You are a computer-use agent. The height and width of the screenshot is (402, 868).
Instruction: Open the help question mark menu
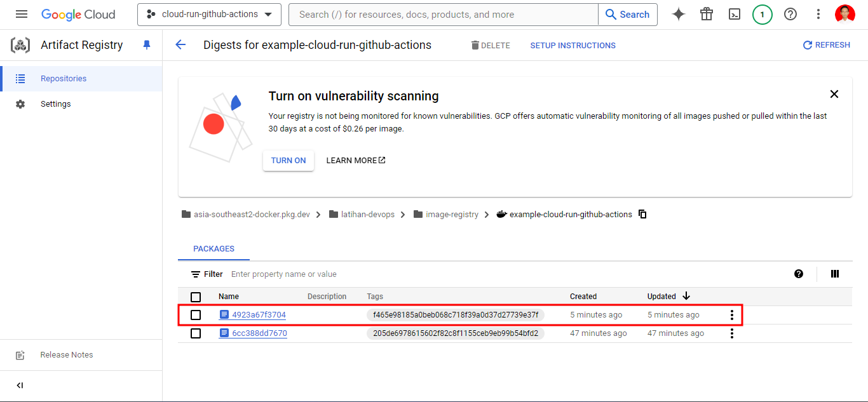pyautogui.click(x=790, y=14)
